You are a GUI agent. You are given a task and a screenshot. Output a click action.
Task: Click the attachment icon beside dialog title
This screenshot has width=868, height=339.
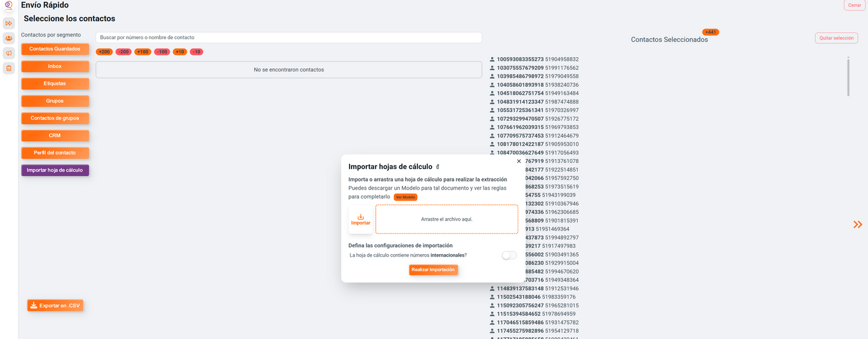point(438,167)
